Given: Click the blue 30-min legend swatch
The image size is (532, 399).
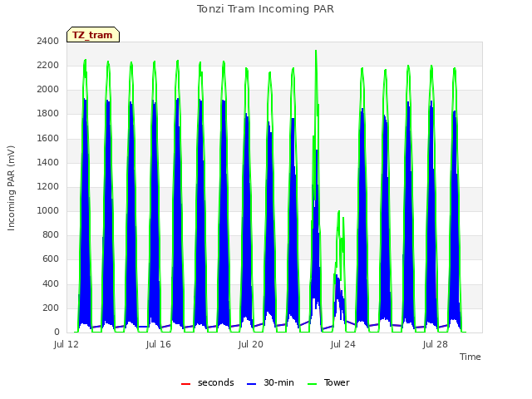Looking at the screenshot, I should (x=251, y=384).
